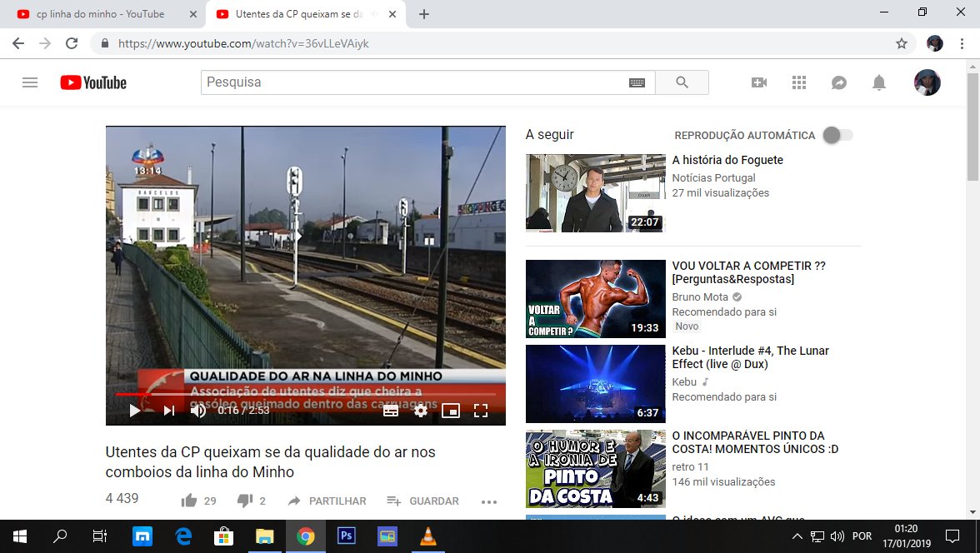Open Kebu Interlude #4 video title
This screenshot has height=553, width=980.
tap(751, 357)
